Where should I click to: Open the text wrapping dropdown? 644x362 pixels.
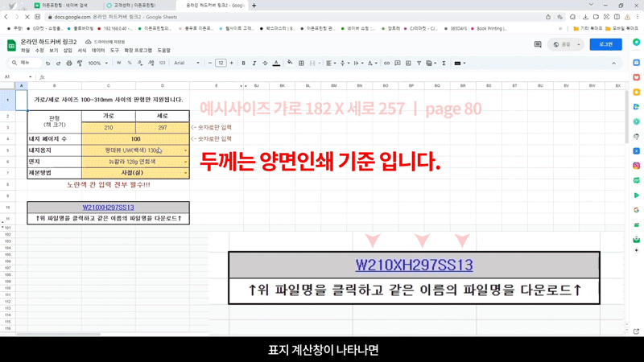[x=358, y=64]
